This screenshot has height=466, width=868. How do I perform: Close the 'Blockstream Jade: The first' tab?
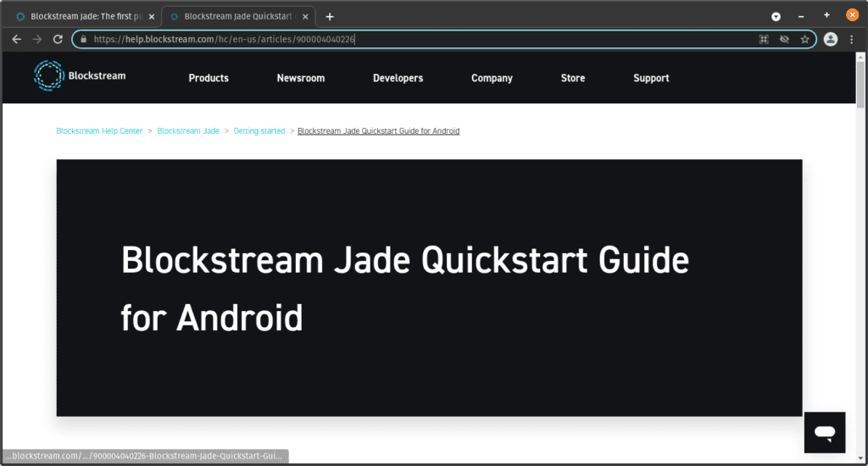[x=152, y=17]
